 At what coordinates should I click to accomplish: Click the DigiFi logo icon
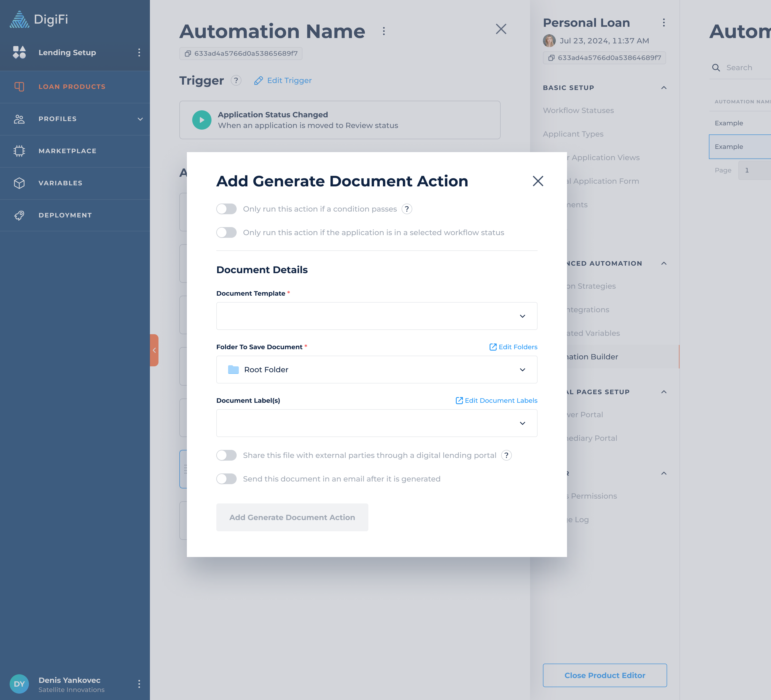19,19
